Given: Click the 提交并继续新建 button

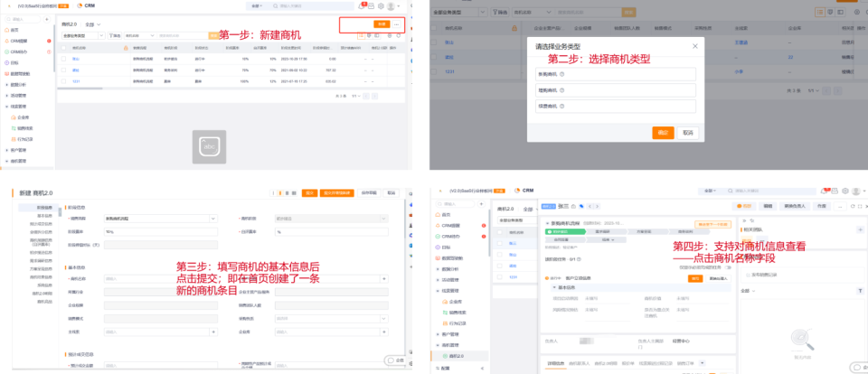Looking at the screenshot, I should [x=336, y=193].
